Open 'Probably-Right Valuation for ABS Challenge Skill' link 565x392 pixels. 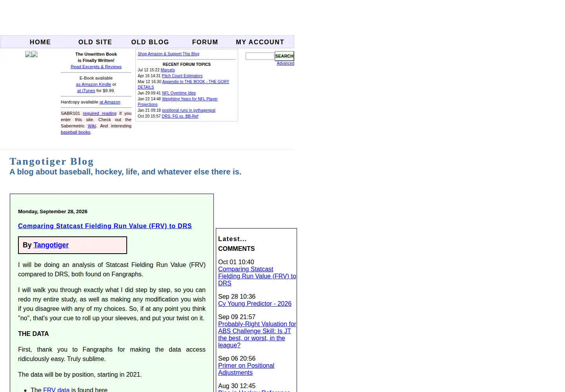click(x=257, y=334)
